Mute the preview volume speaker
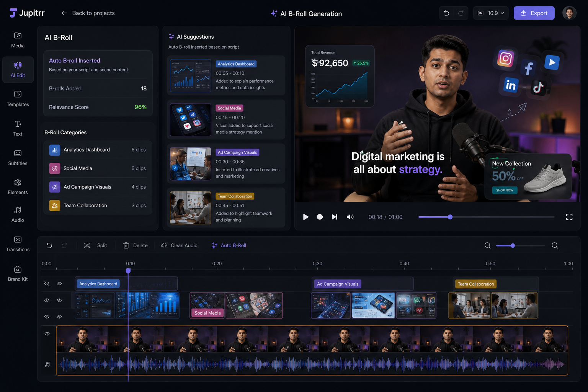 click(350, 217)
